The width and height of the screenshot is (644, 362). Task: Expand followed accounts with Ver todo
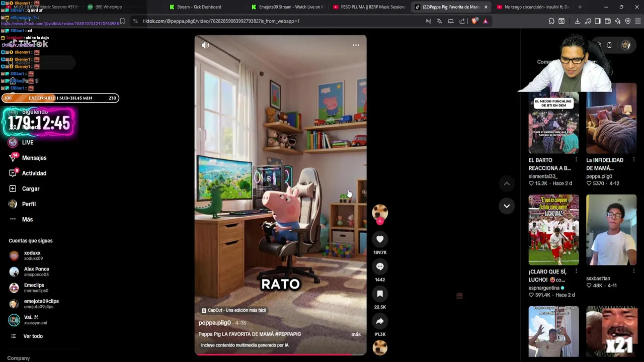click(33, 336)
